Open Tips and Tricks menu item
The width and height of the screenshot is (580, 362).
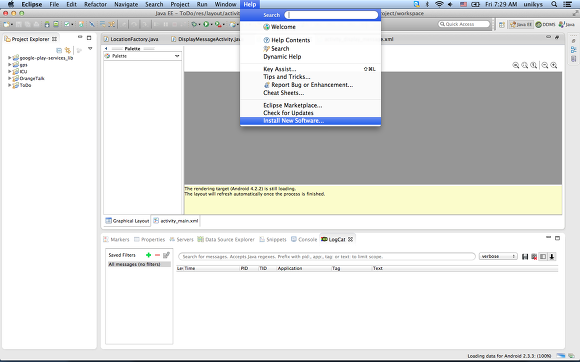point(310,77)
